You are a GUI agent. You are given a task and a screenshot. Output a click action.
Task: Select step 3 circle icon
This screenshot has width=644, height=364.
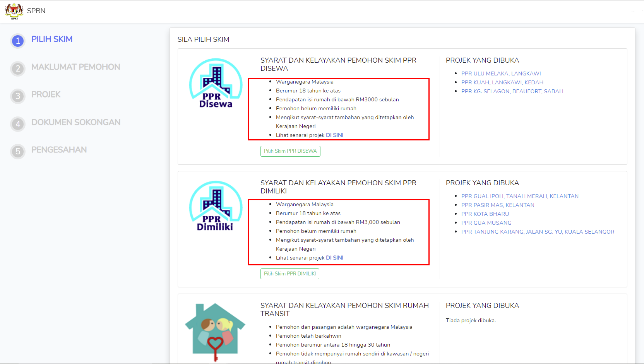click(18, 96)
